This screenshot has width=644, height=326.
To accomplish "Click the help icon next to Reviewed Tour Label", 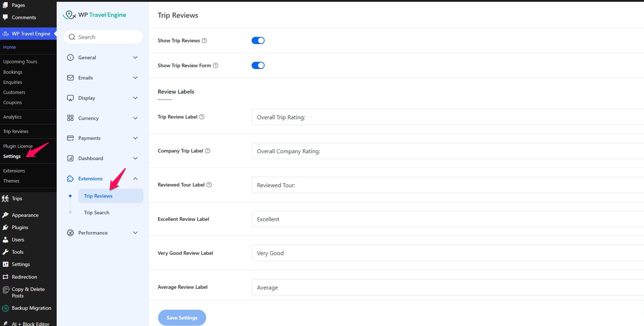I will pyautogui.click(x=209, y=185).
